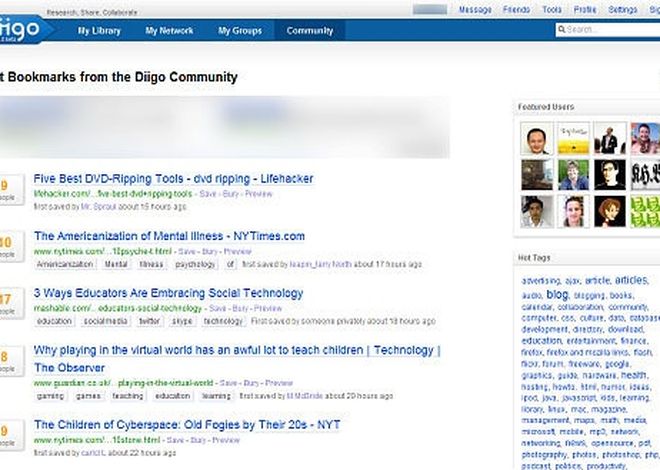660x470 pixels.
Task: Save the Americanization of Mental Illness bookmark
Action: [x=187, y=252]
